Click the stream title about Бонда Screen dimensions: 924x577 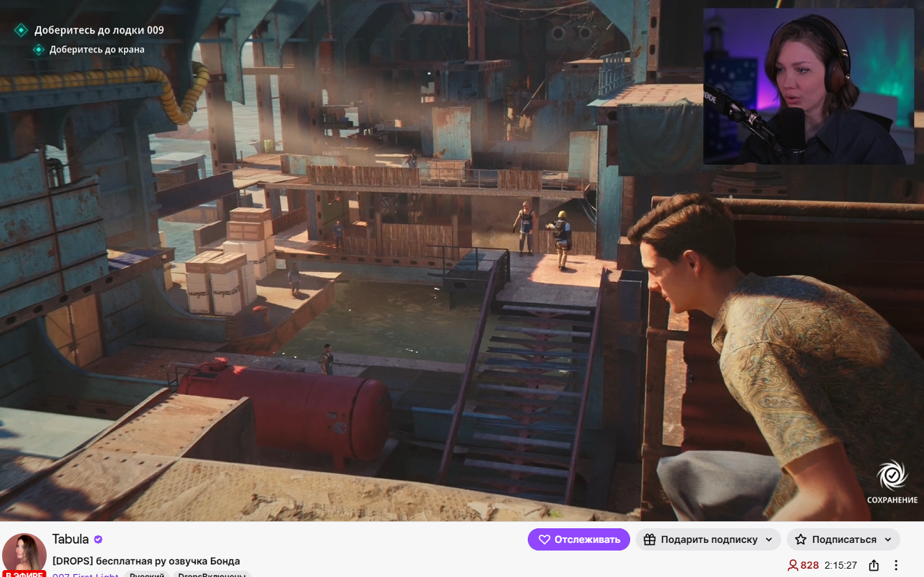tap(146, 561)
